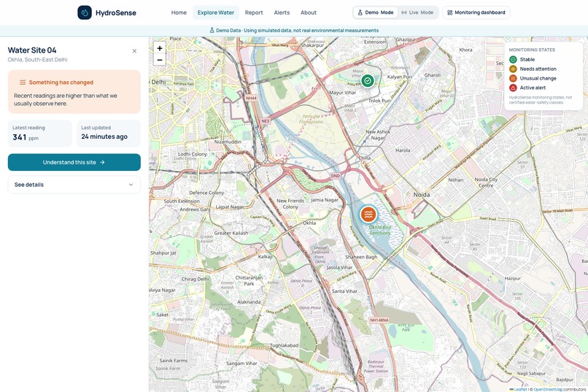The image size is (588, 392).
Task: Zoom out on the map
Action: (x=159, y=60)
